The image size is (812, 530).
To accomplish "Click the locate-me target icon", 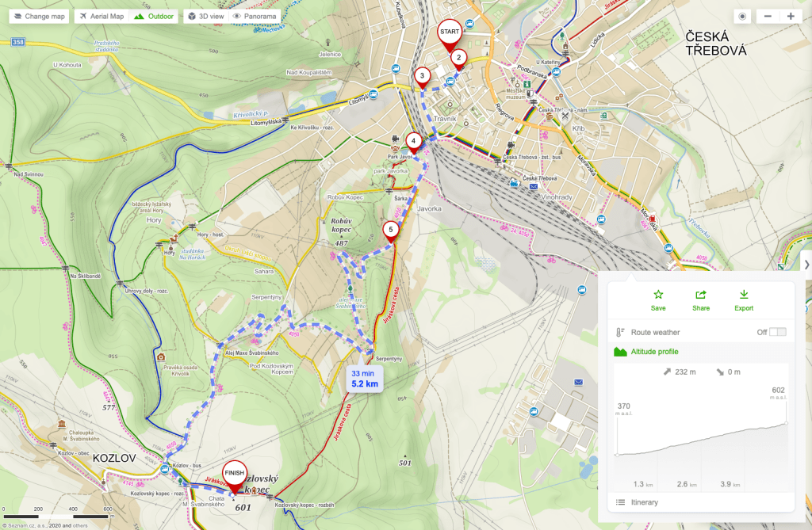I will click(x=742, y=17).
